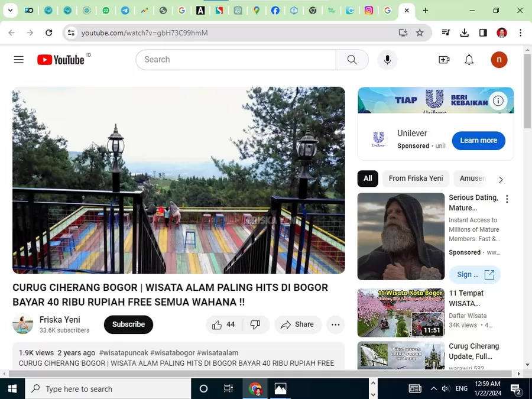Open options for Serious Dating ad
The width and height of the screenshot is (532, 399).
(507, 199)
